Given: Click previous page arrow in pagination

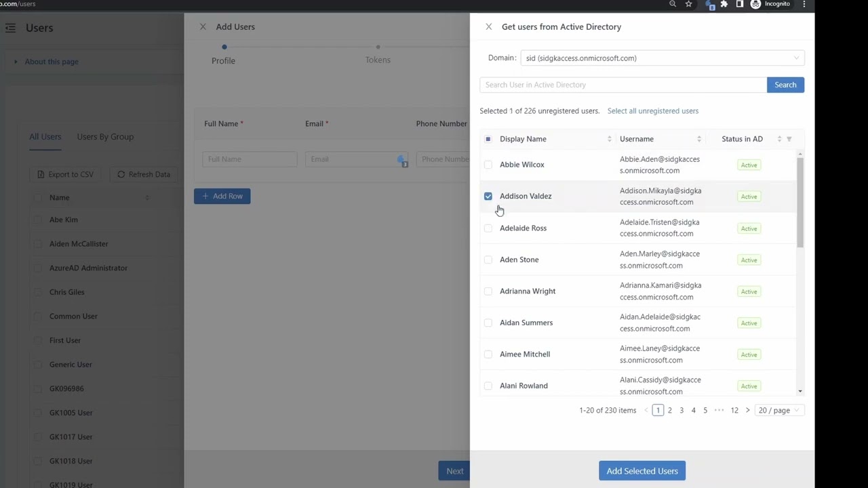Looking at the screenshot, I should coord(646,410).
